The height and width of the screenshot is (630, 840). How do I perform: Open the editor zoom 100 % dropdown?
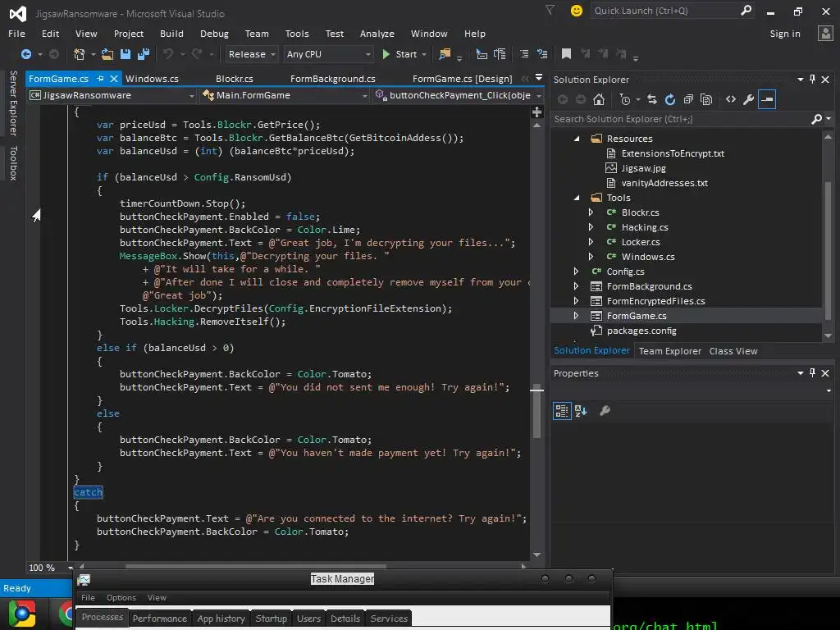pos(71,568)
